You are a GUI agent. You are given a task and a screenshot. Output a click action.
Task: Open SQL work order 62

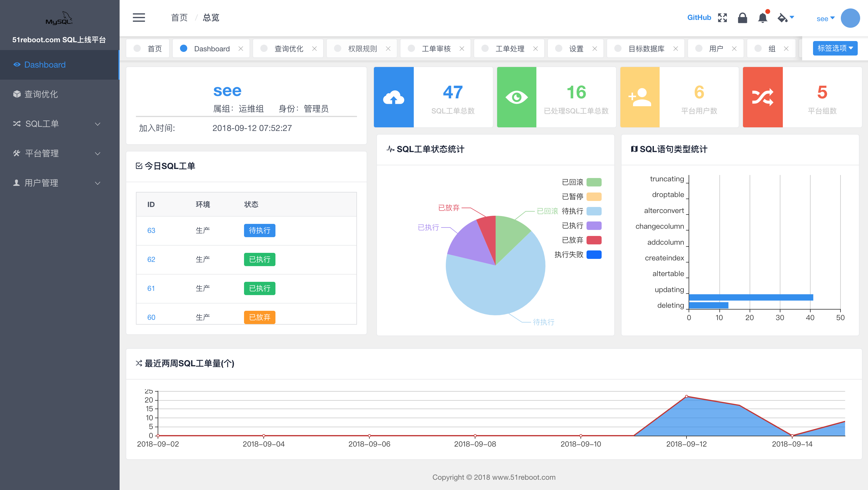[151, 259]
